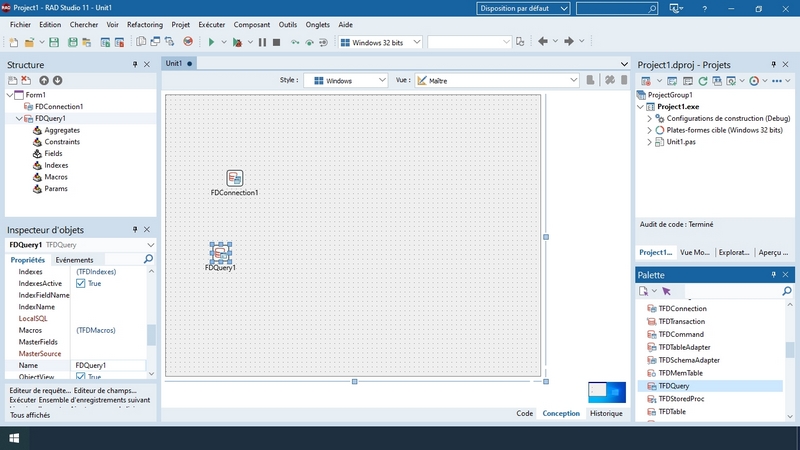Switch to the Code view tab

524,413
